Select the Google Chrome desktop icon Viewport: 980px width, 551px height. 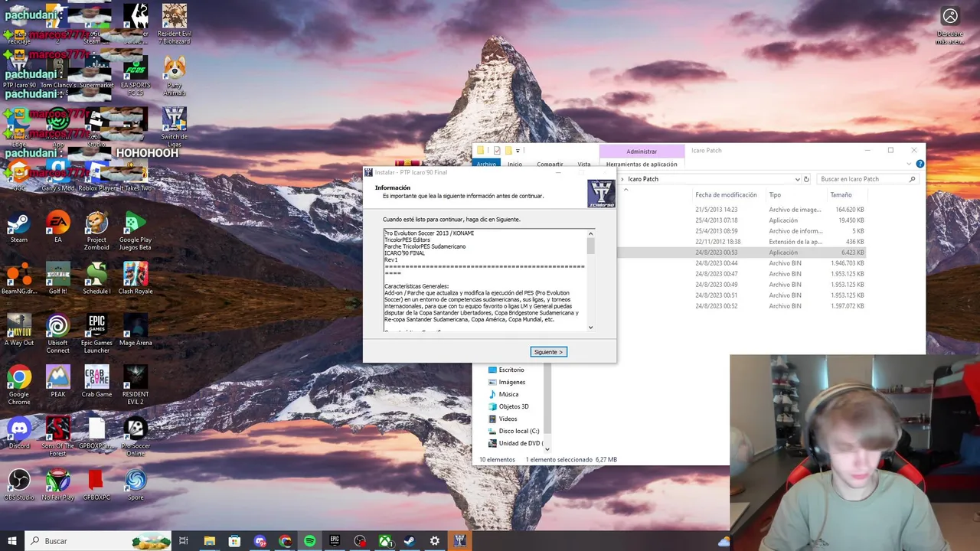pyautogui.click(x=19, y=385)
